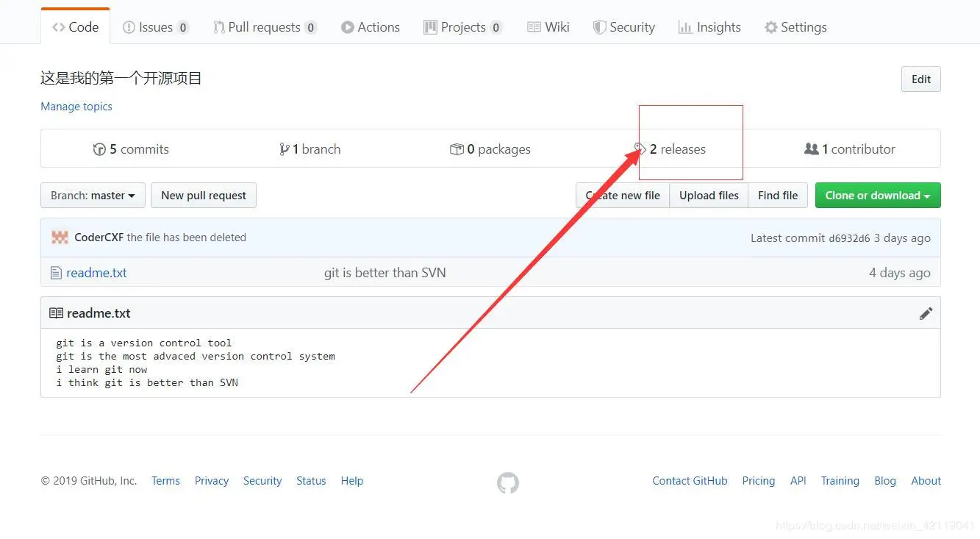Expand the Clone or download dropdown
The image size is (980, 539).
878,196
